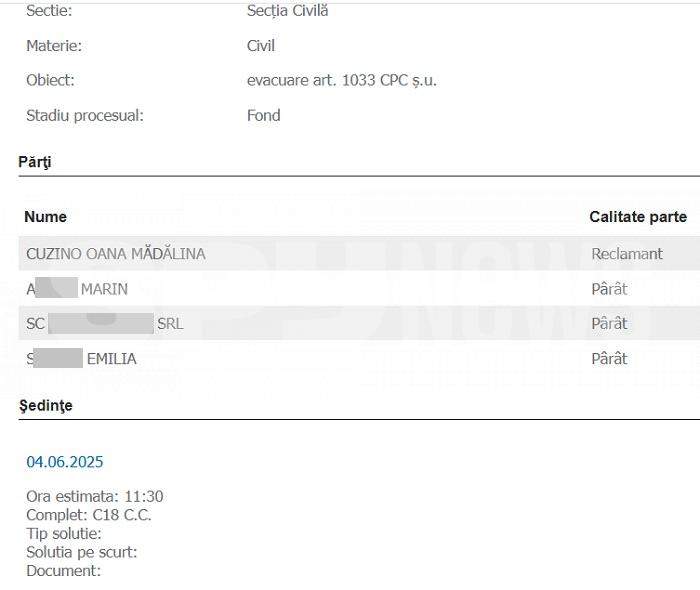Click the Nume column header
Screen dimensions: 700x590
tap(46, 217)
